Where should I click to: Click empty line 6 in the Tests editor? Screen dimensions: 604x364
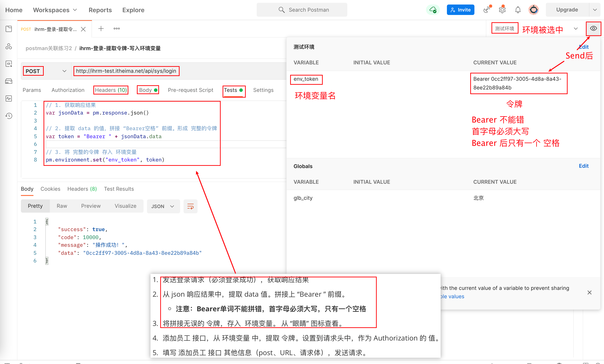click(166, 144)
